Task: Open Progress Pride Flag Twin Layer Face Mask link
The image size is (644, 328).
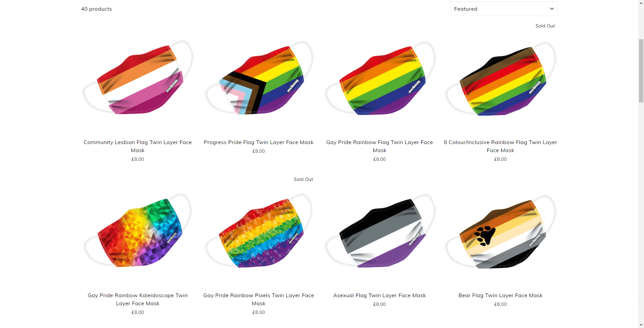Action: point(259,142)
